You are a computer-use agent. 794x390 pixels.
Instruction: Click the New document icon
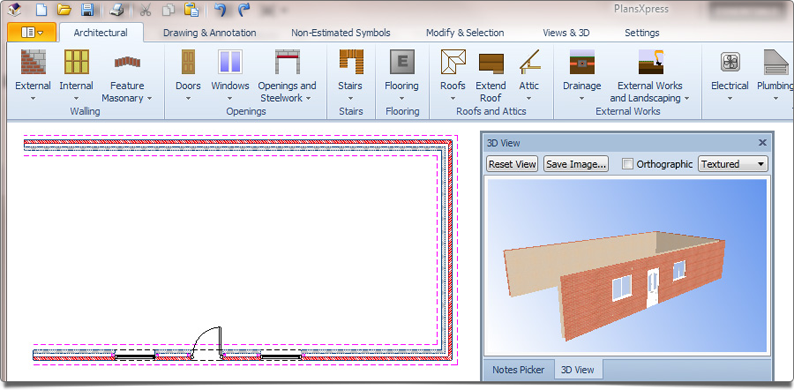(x=41, y=10)
